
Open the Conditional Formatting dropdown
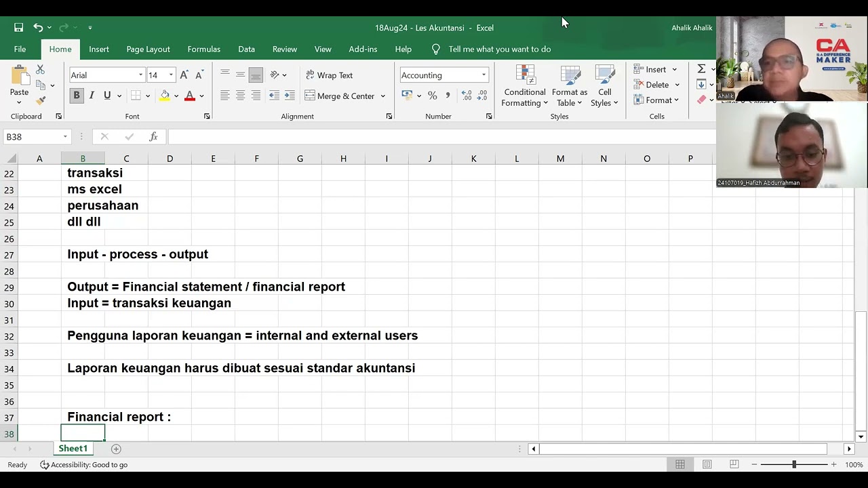click(x=524, y=85)
